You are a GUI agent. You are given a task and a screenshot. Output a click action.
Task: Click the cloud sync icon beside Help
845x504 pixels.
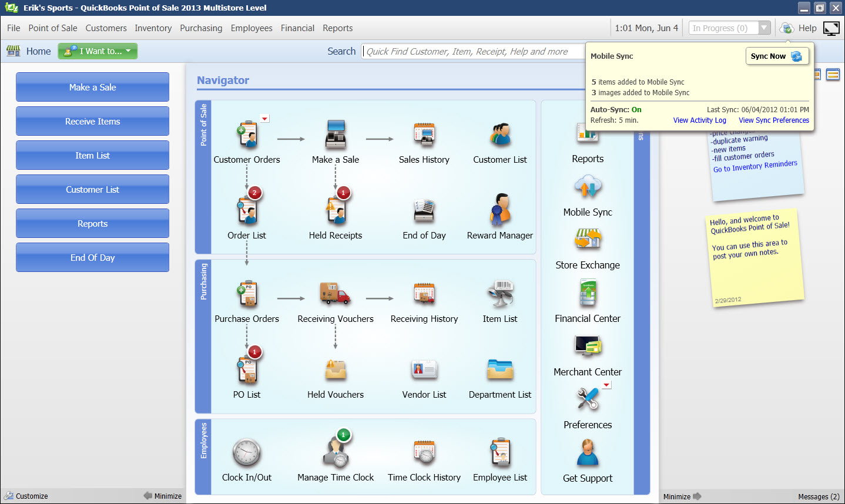[787, 28]
